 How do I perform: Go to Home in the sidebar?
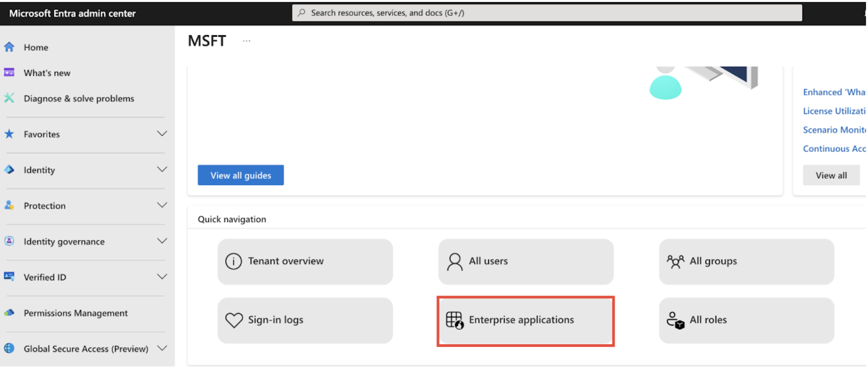tap(36, 47)
